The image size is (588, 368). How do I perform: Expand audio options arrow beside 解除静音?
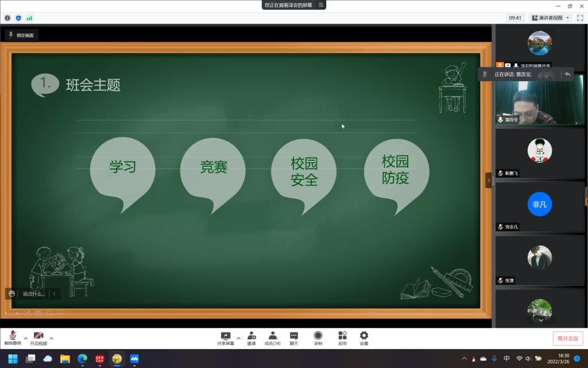click(25, 338)
